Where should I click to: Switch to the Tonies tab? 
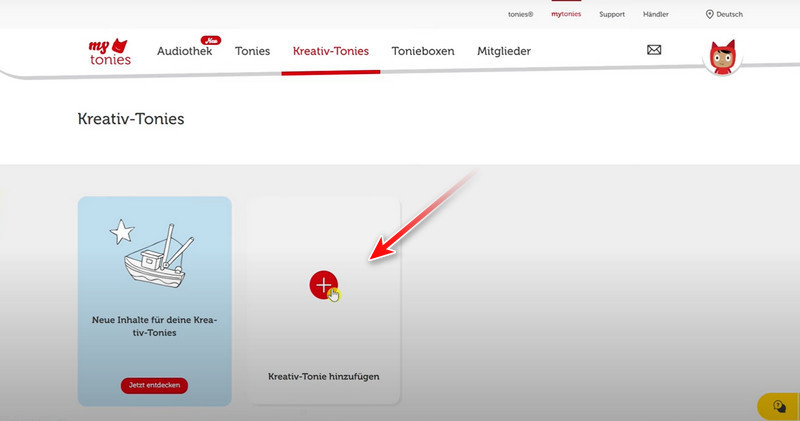coord(253,51)
